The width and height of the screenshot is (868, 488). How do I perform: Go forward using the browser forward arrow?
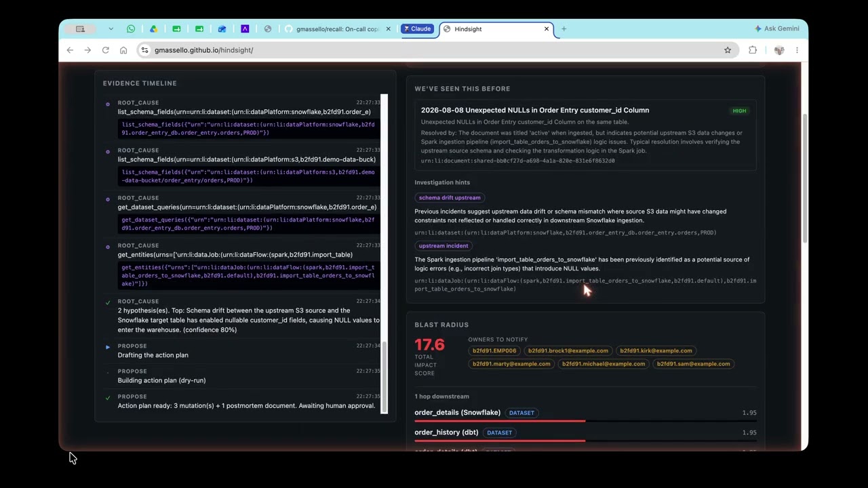click(x=87, y=50)
